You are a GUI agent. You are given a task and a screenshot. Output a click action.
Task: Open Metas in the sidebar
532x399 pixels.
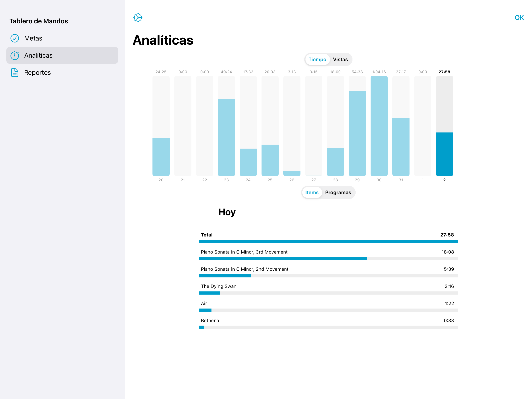pos(33,38)
